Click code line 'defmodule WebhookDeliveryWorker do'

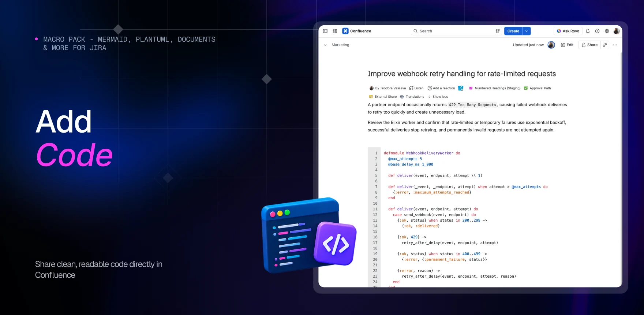(422, 153)
